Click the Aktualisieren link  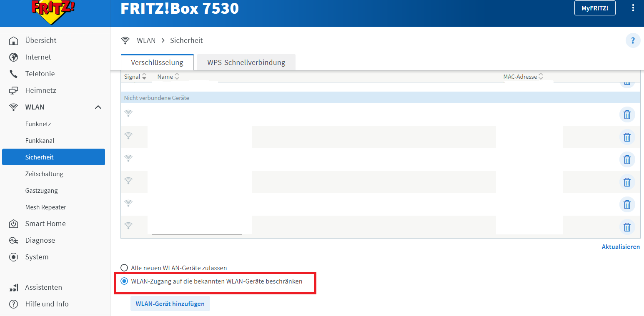(x=621, y=247)
